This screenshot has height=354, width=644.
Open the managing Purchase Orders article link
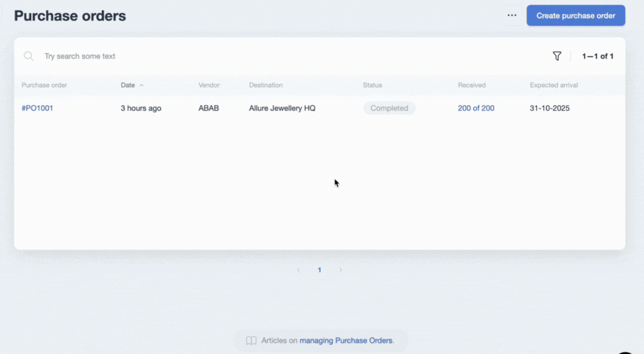tap(346, 340)
